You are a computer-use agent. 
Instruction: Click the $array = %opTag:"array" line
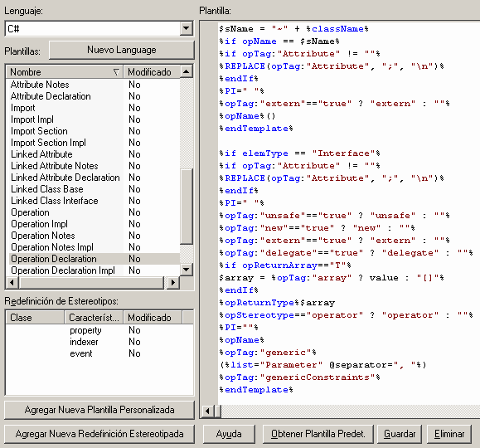332,278
